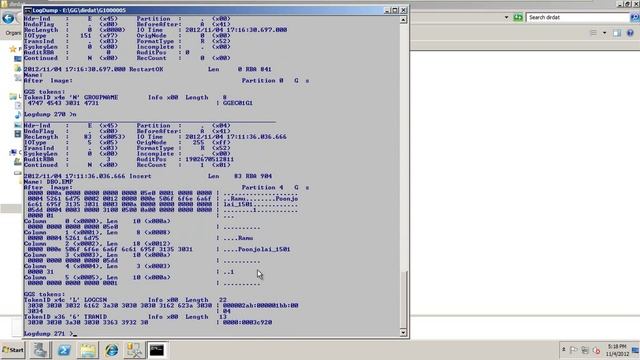This screenshot has width=640, height=360.
Task: Click Show Desktop button at taskbar end
Action: click(x=636, y=350)
